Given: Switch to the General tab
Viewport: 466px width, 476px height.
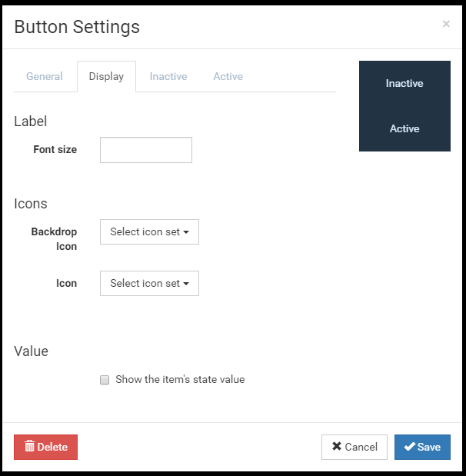Looking at the screenshot, I should (x=45, y=77).
